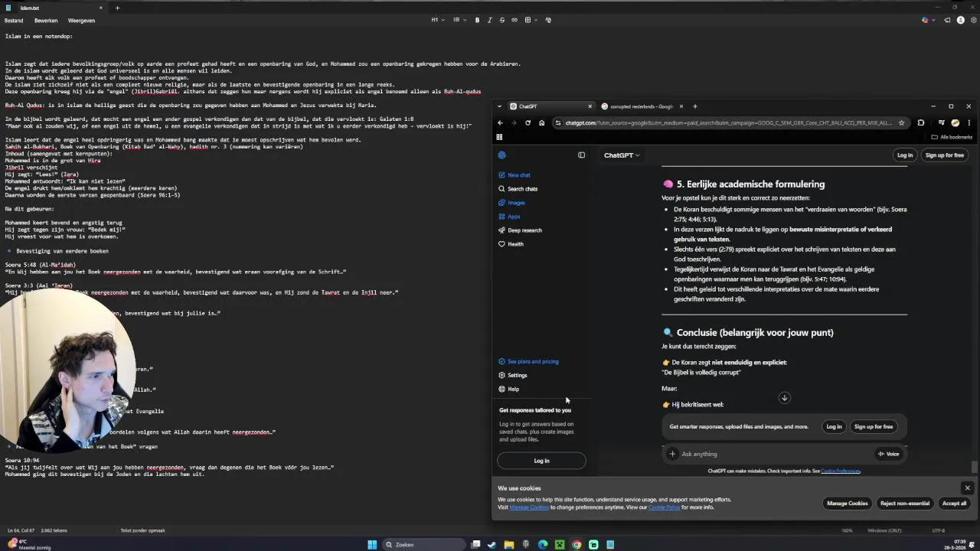980x551 pixels.
Task: Open Deep research in sidebar
Action: click(x=524, y=230)
